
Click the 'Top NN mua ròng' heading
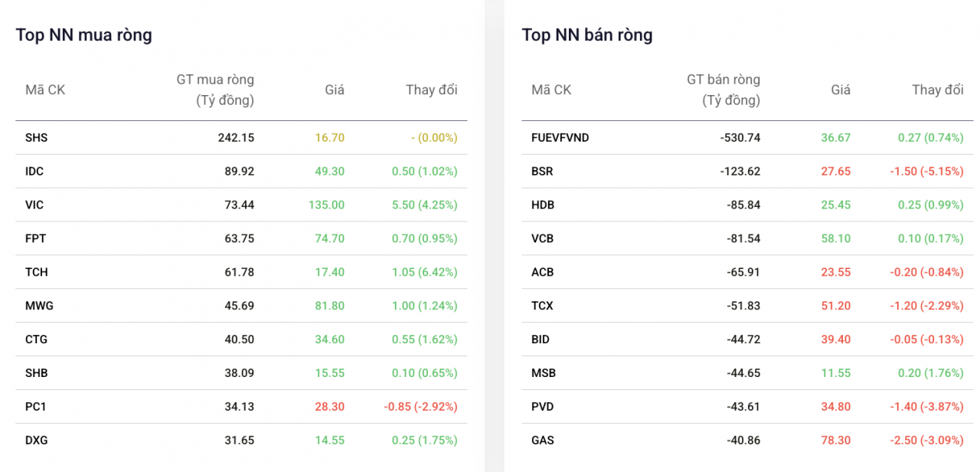click(83, 35)
